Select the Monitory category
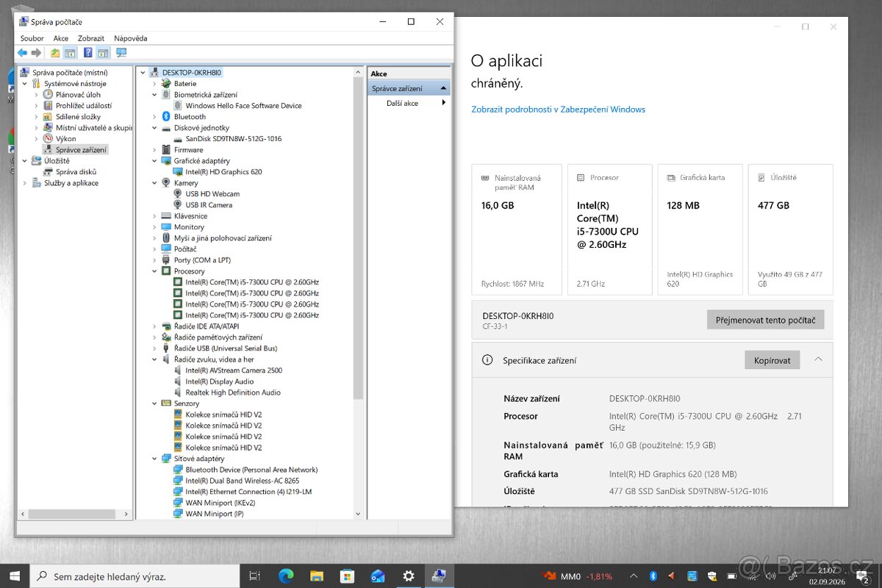Image resolution: width=882 pixels, height=588 pixels. click(x=189, y=227)
